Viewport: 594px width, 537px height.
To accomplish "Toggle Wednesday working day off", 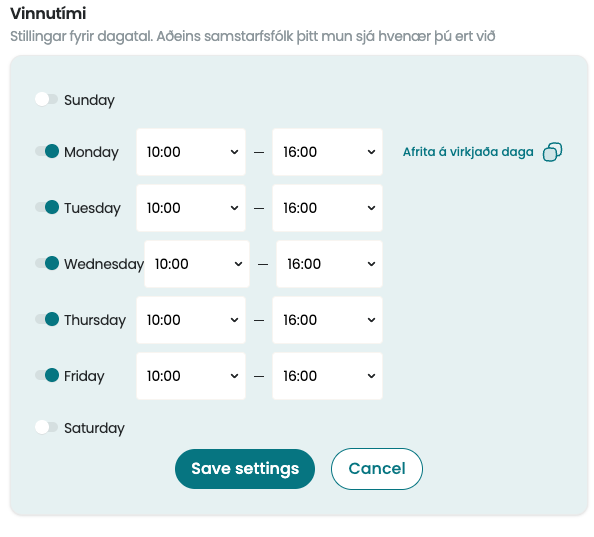I will pyautogui.click(x=47, y=263).
